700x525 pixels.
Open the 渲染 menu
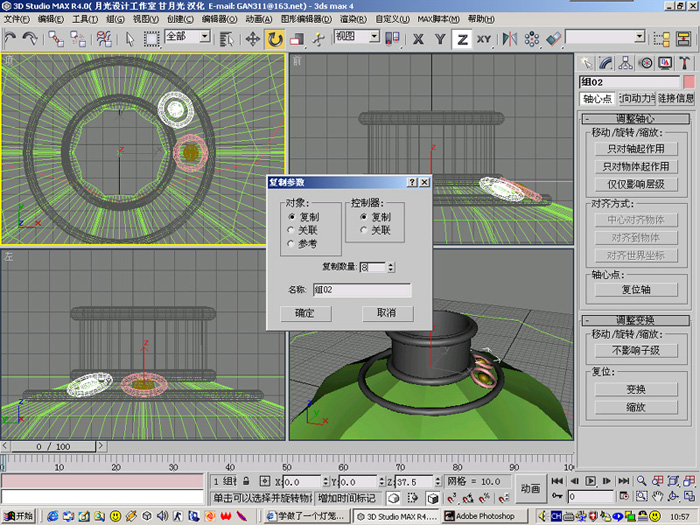[353, 19]
